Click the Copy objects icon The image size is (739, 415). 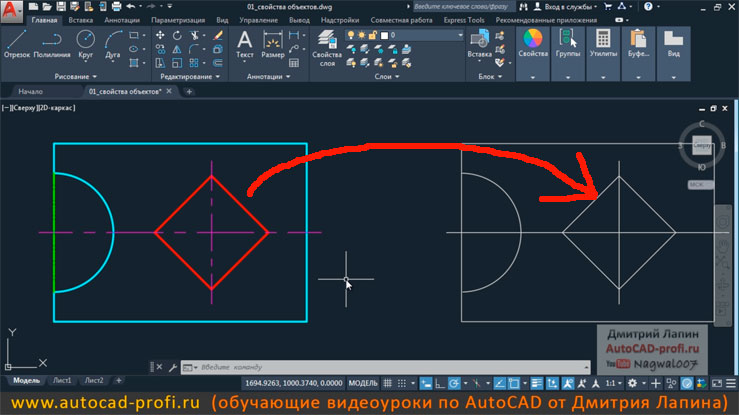point(160,49)
